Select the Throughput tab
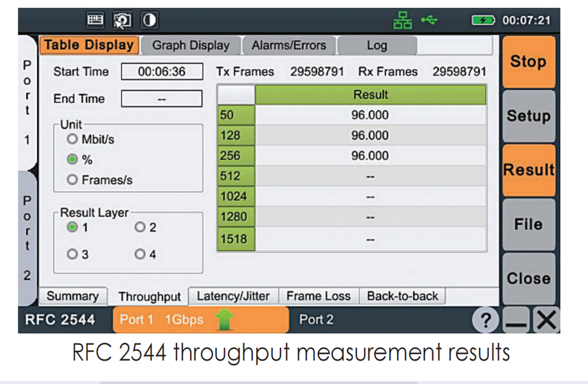This screenshot has width=588, height=384. [149, 296]
